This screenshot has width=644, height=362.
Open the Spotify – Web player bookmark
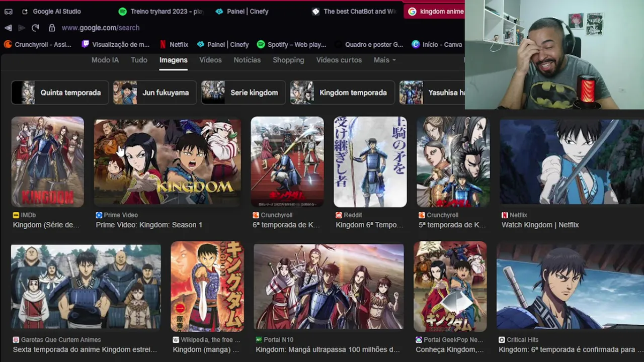(291, 44)
